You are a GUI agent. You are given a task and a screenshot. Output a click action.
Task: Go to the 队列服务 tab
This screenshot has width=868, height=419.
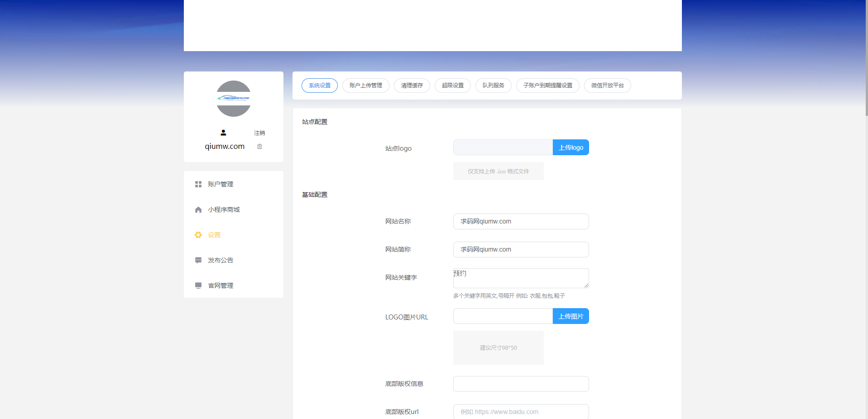click(x=493, y=86)
